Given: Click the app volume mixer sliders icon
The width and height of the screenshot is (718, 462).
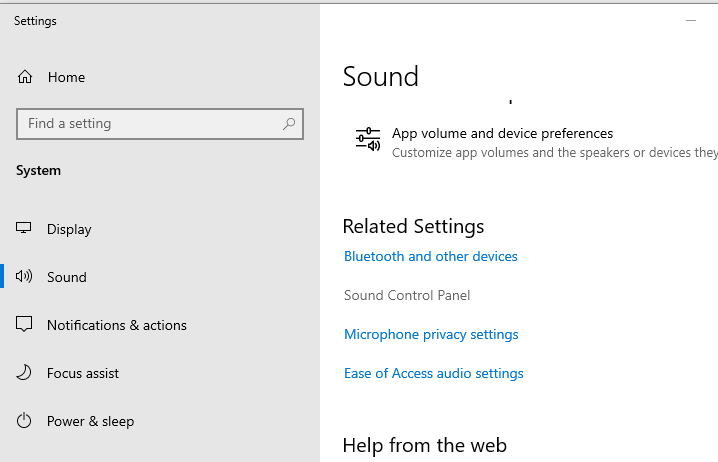Looking at the screenshot, I should coord(368,140).
